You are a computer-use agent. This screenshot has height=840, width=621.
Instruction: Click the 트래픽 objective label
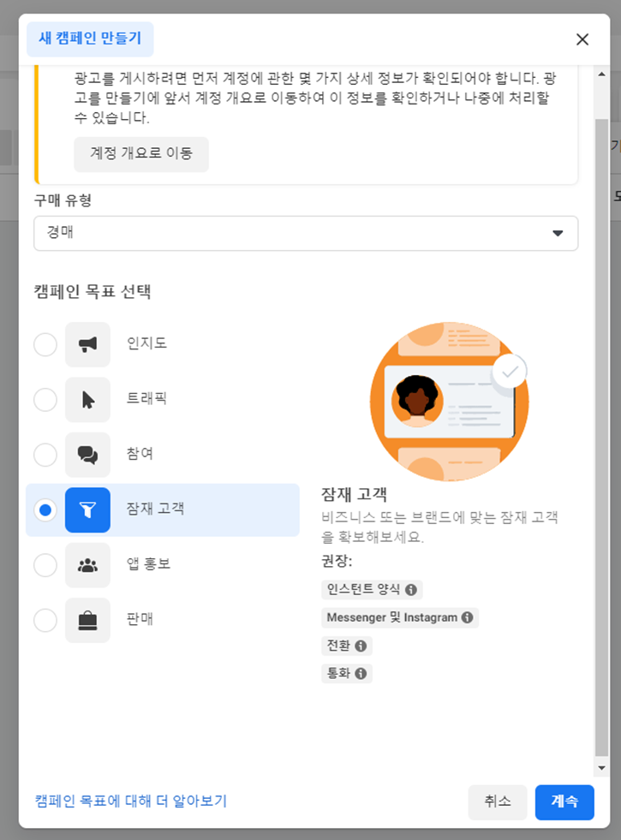pyautogui.click(x=146, y=398)
